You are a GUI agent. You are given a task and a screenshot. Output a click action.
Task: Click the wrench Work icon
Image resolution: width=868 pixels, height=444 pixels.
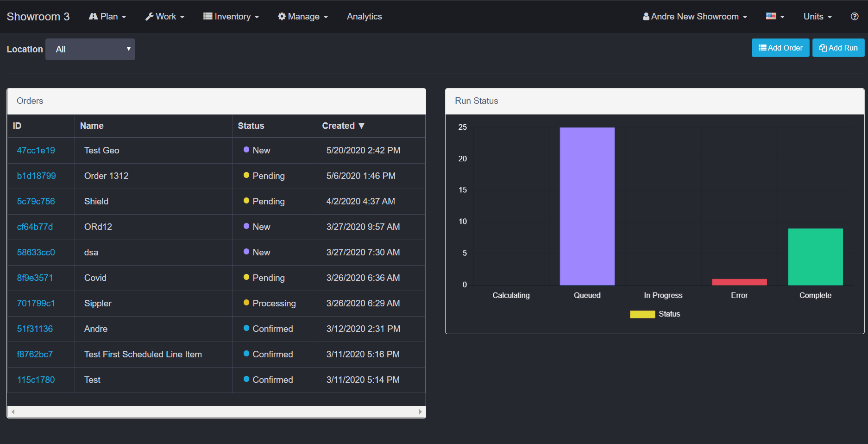149,16
